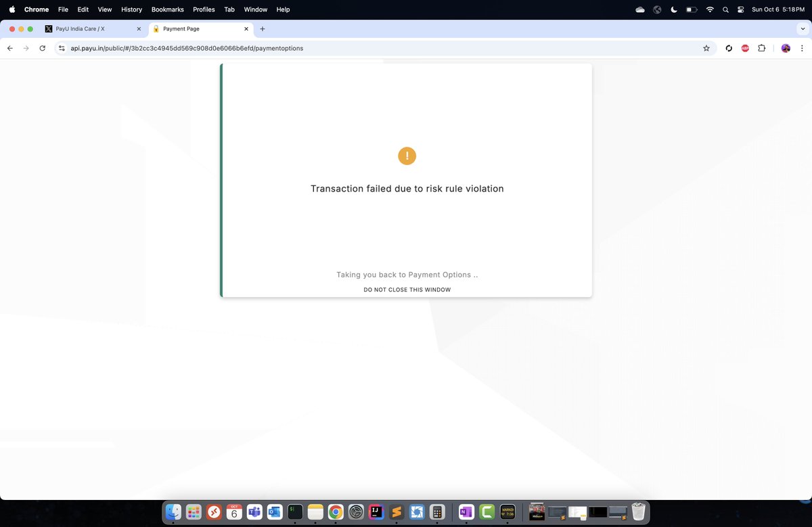Click the Chrome icon in the Dock
812x527 pixels.
[x=336, y=512]
